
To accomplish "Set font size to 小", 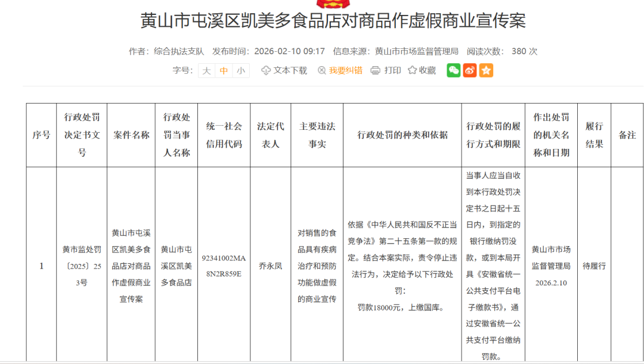I will 241,70.
